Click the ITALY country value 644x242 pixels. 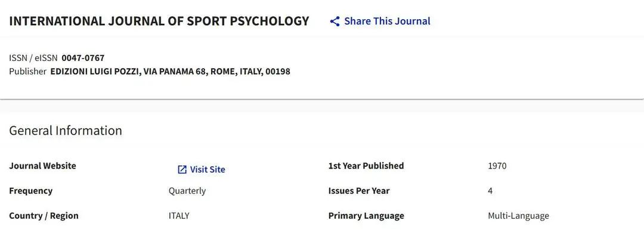pos(179,216)
